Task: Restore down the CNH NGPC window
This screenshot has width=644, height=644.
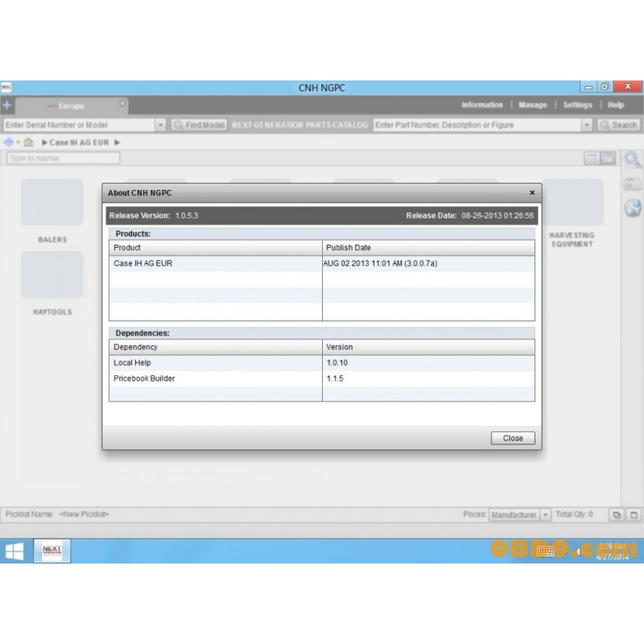Action: coord(605,87)
